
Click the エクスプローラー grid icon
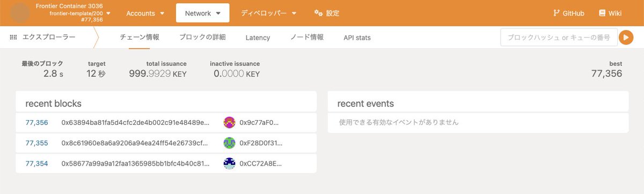[13, 38]
